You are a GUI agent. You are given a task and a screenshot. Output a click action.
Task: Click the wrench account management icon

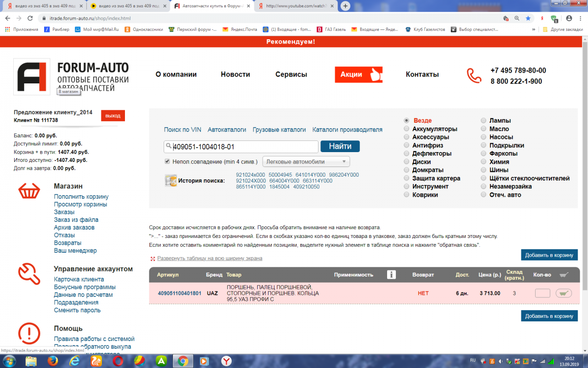pyautogui.click(x=29, y=274)
